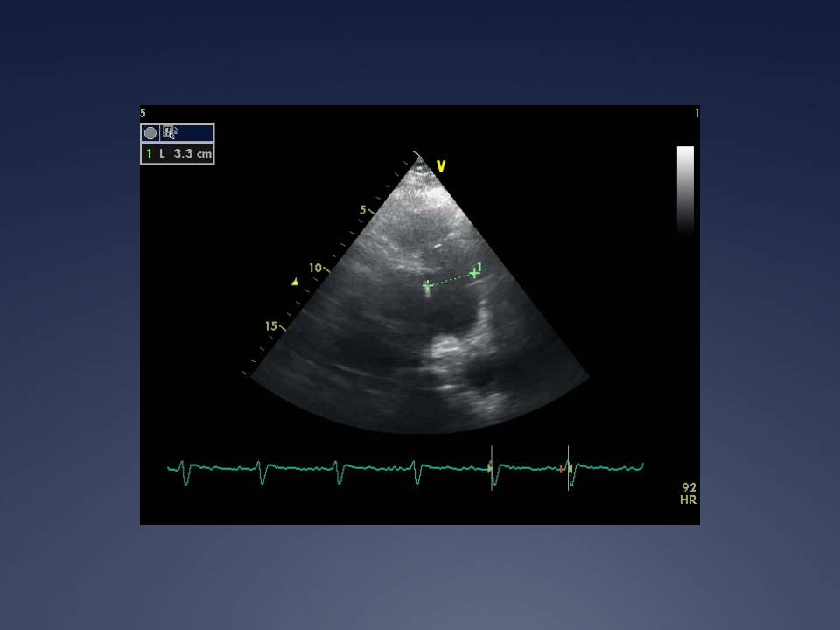Viewport: 840px width, 630px height.
Task: Click the last vertical ECG cursor line
Action: click(569, 468)
